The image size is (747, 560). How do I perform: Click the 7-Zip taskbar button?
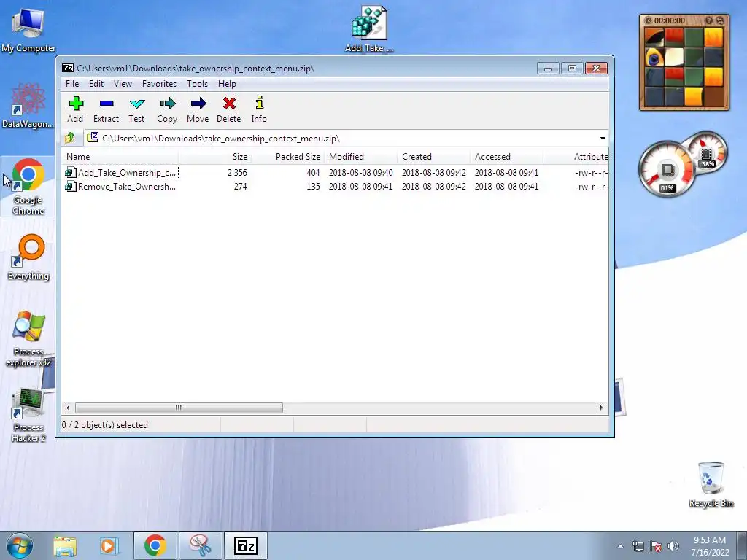coord(246,545)
